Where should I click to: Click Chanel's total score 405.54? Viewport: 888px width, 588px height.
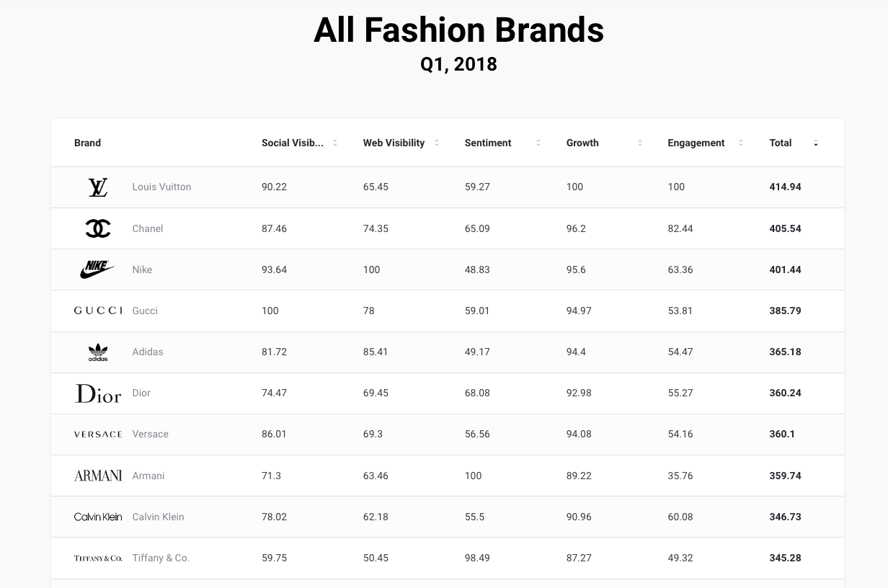click(785, 228)
